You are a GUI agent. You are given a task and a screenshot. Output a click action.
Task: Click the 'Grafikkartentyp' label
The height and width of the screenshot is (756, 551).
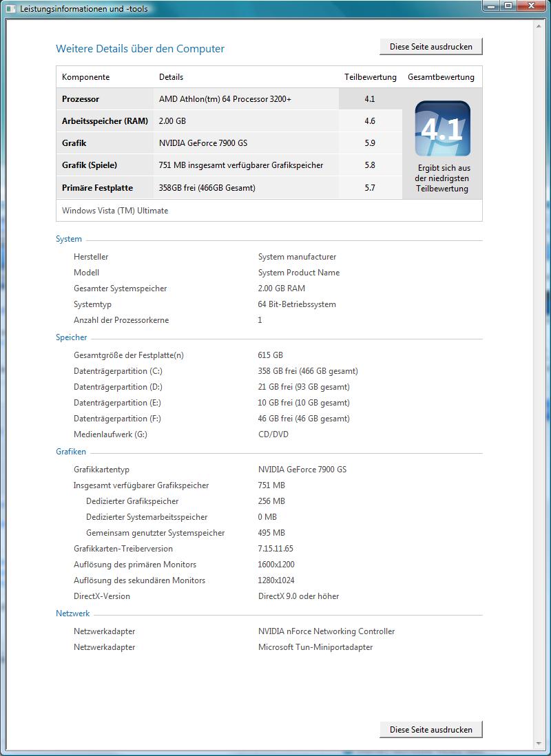coord(101,470)
